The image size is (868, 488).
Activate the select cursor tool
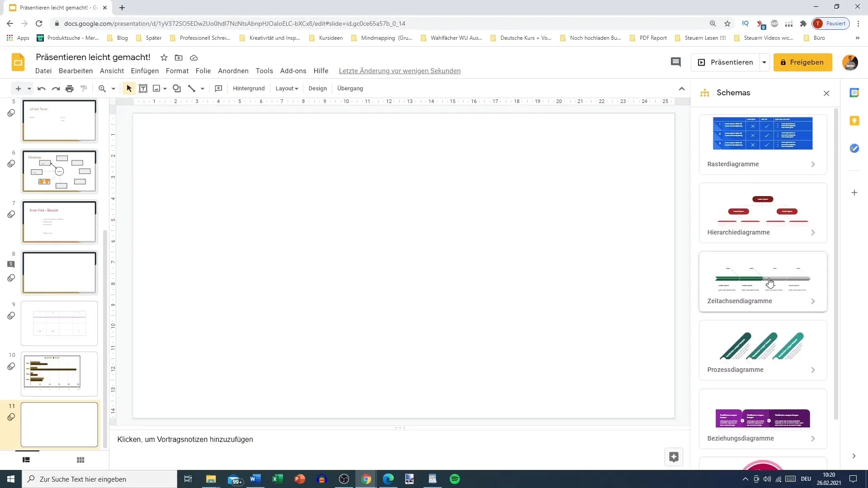[129, 89]
